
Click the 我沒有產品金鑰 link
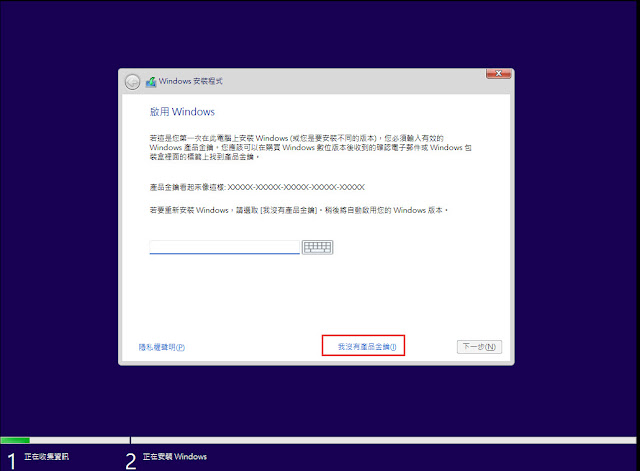[x=367, y=347]
